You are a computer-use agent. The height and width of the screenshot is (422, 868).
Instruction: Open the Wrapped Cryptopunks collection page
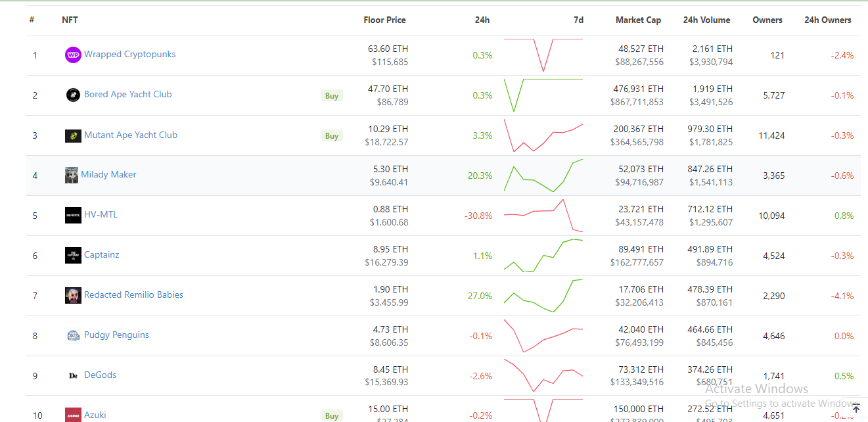pos(130,55)
